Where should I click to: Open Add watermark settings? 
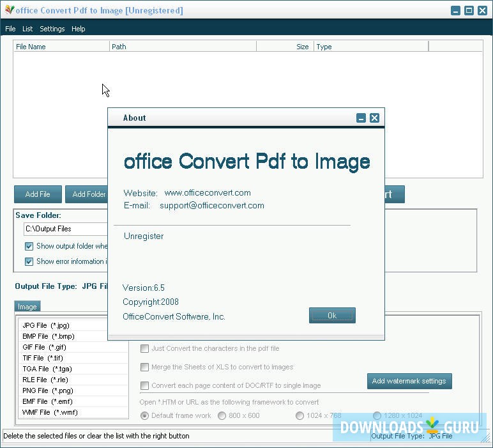409,381
